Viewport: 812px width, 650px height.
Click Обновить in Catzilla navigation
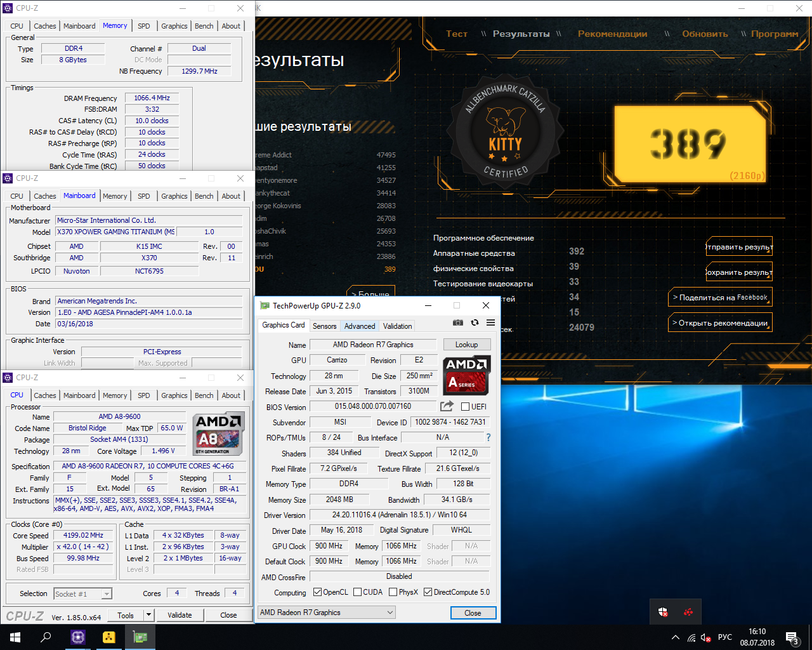[705, 34]
